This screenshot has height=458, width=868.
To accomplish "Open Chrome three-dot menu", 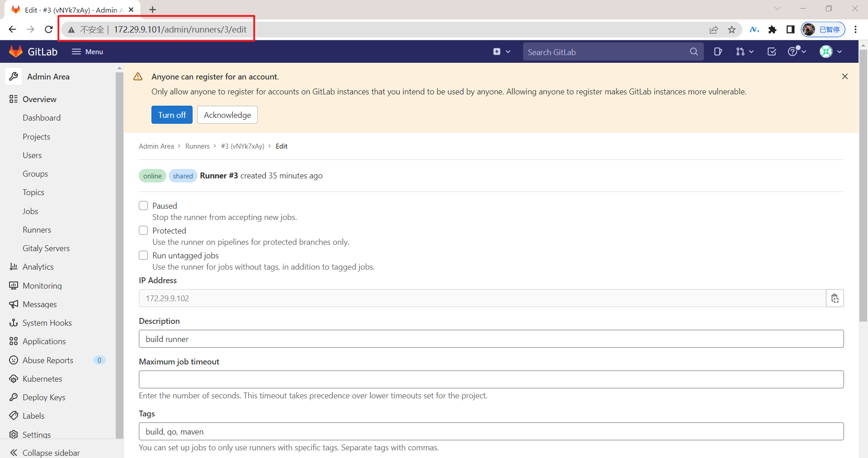I will point(855,29).
